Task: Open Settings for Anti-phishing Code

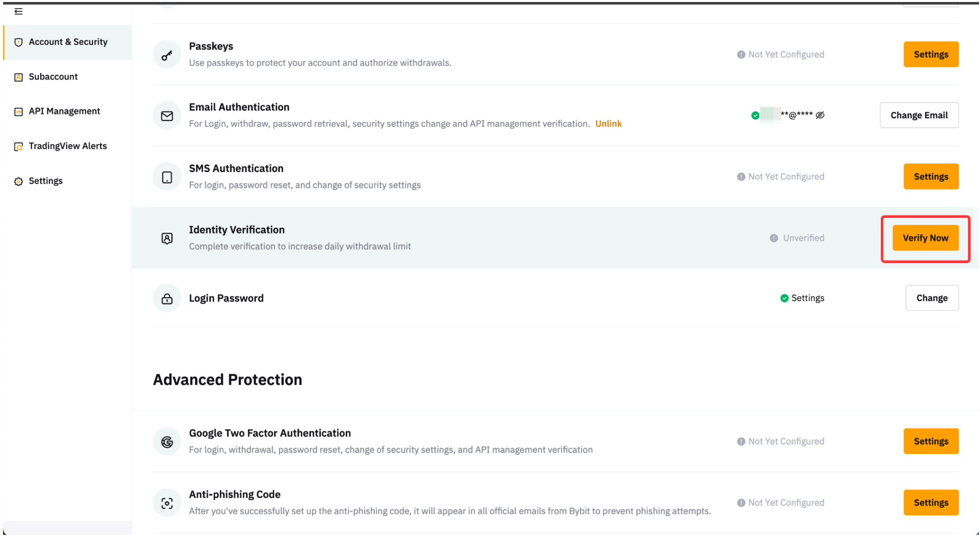Action: pos(931,503)
